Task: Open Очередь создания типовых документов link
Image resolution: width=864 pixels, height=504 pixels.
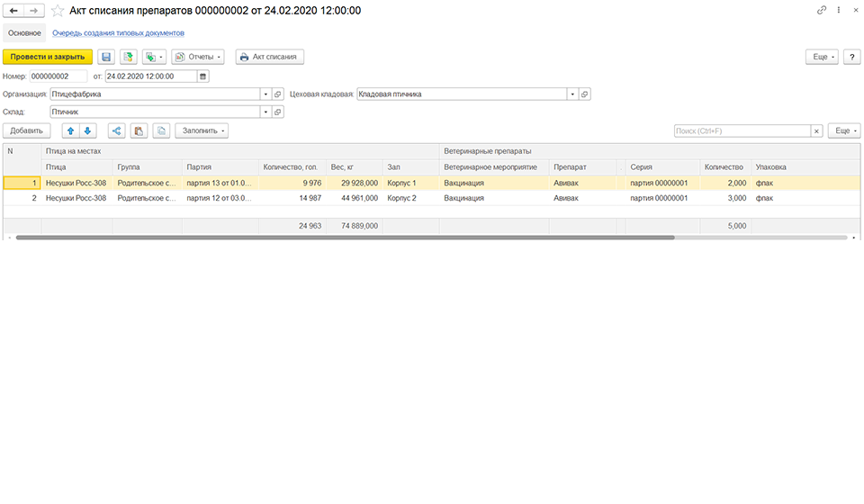Action: pyautogui.click(x=118, y=33)
